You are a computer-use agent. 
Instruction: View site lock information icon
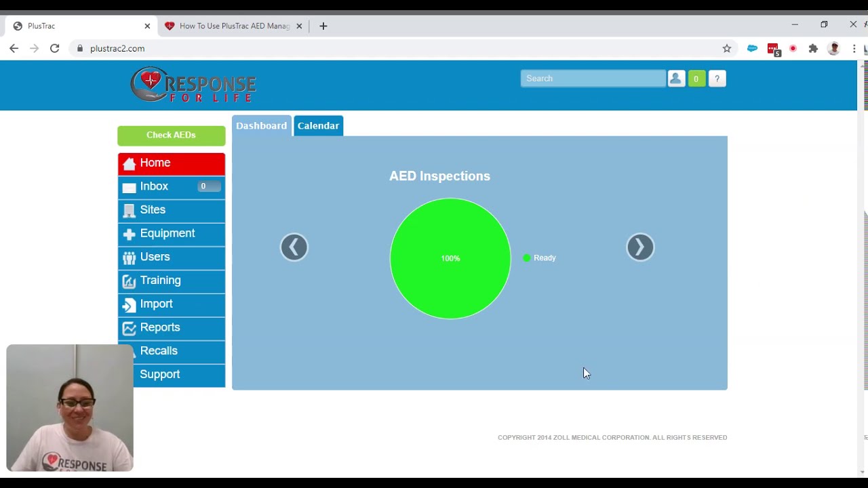click(80, 48)
